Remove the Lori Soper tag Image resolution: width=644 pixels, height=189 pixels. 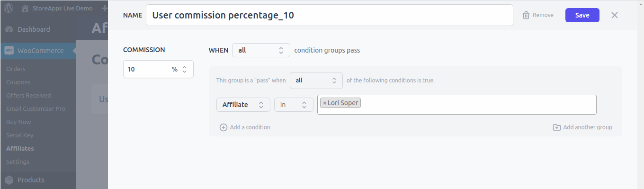[x=324, y=103]
